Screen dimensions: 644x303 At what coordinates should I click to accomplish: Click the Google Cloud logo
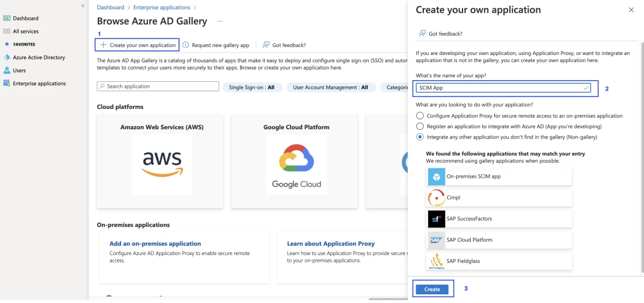296,166
